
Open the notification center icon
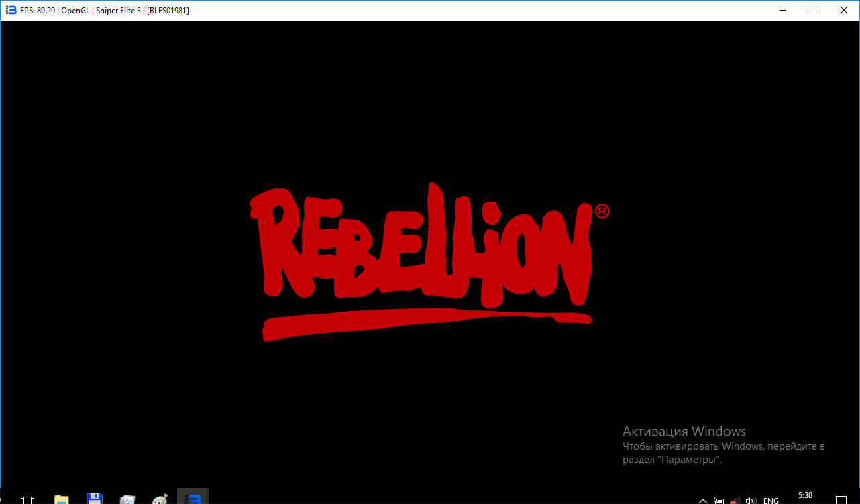coord(842,500)
